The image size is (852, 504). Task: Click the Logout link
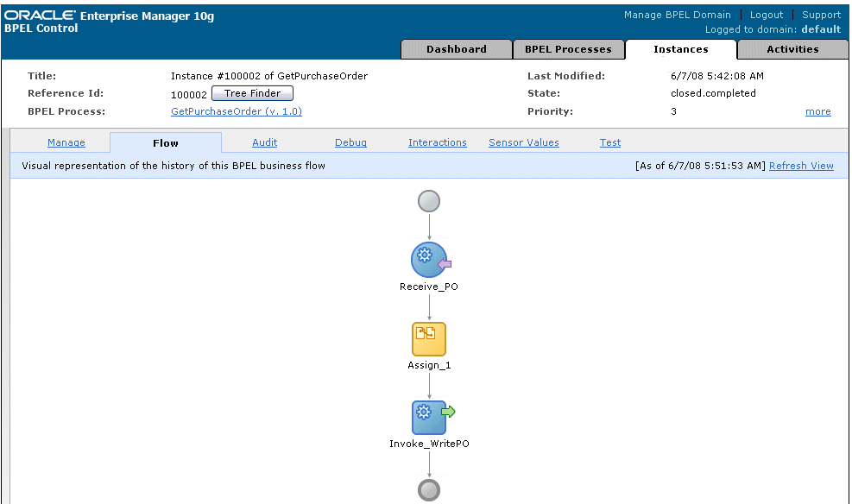(x=767, y=15)
